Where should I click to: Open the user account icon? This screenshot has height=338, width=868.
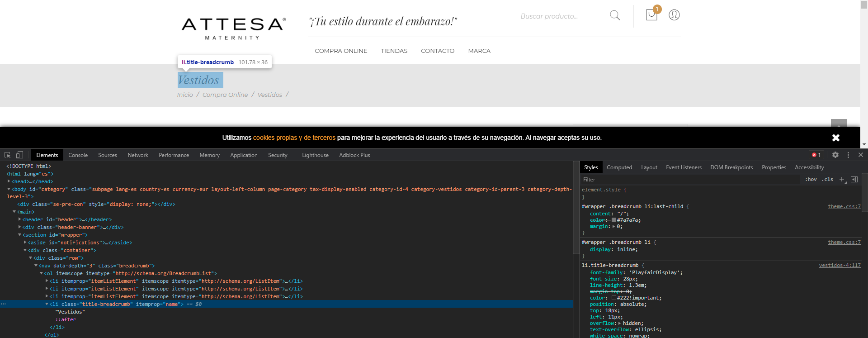click(674, 15)
